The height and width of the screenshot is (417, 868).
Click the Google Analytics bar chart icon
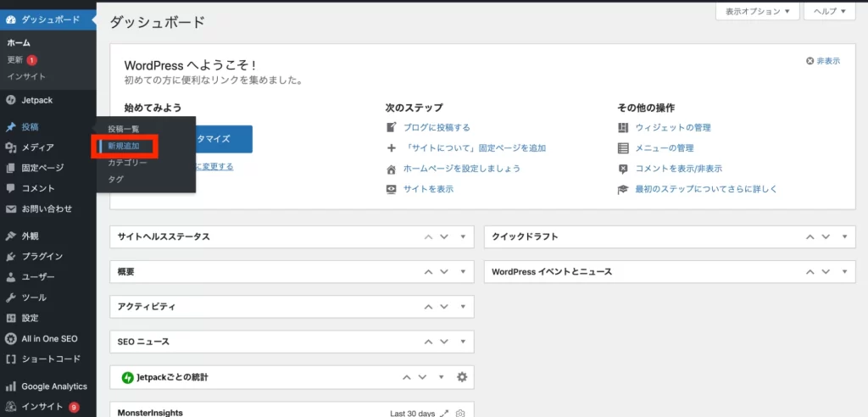coord(10,386)
